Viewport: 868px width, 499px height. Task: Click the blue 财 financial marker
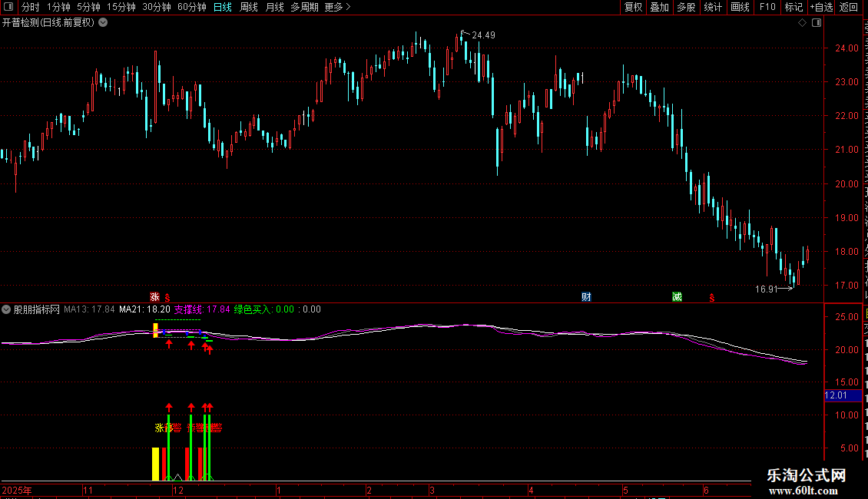586,297
